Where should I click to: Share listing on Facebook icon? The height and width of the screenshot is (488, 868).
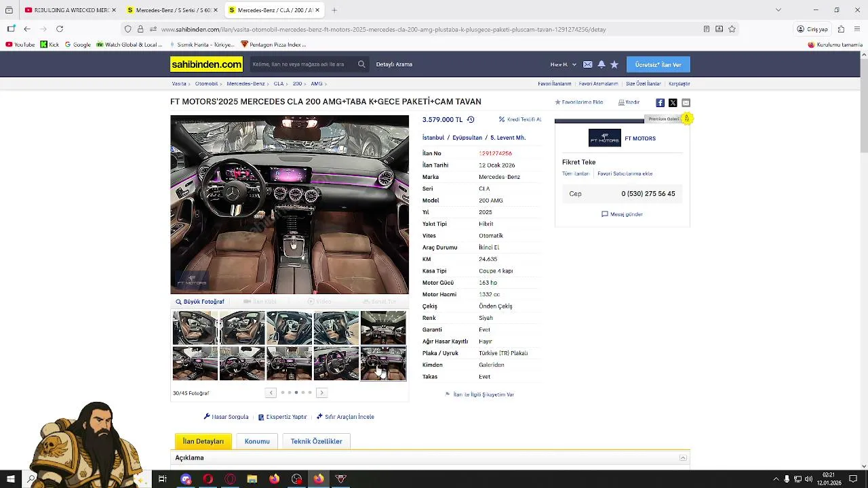(x=660, y=103)
